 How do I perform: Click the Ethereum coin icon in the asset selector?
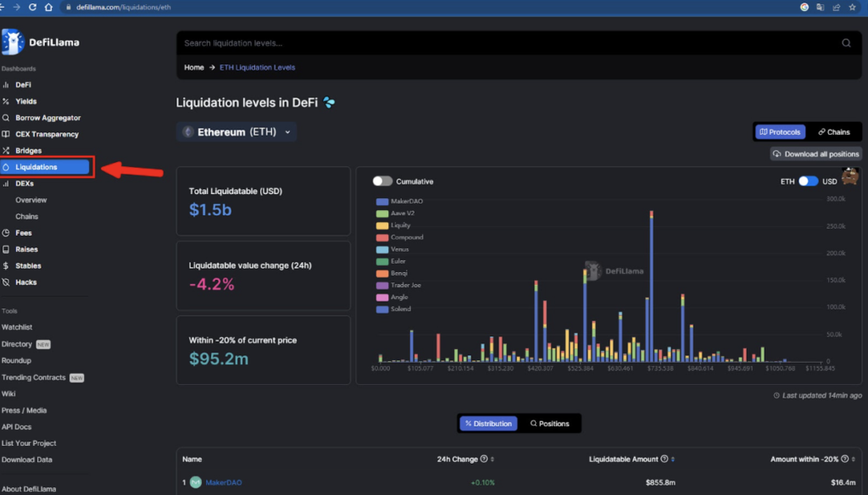[x=188, y=131]
